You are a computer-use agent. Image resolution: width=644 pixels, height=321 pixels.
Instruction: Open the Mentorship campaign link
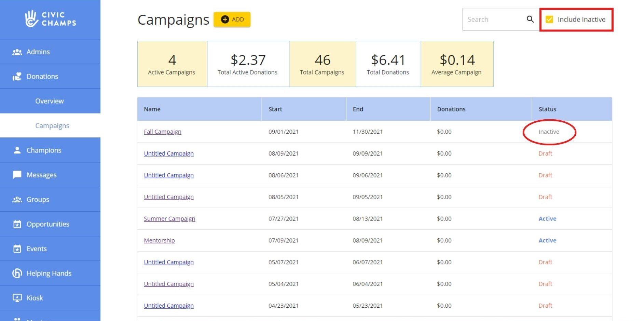click(x=159, y=241)
